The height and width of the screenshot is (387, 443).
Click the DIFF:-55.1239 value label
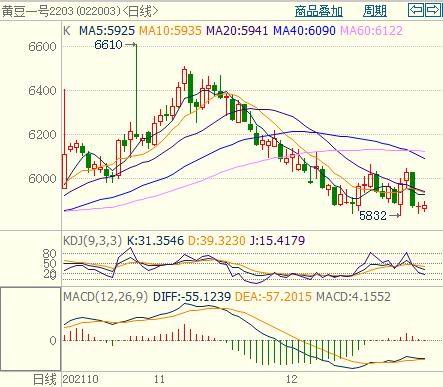click(x=192, y=296)
